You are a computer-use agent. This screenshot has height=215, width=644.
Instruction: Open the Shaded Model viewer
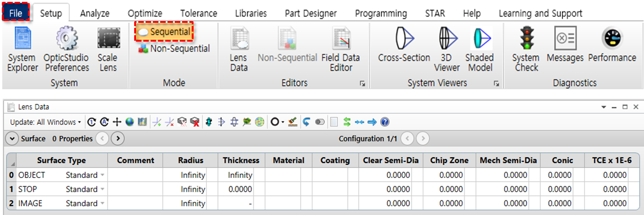click(479, 49)
